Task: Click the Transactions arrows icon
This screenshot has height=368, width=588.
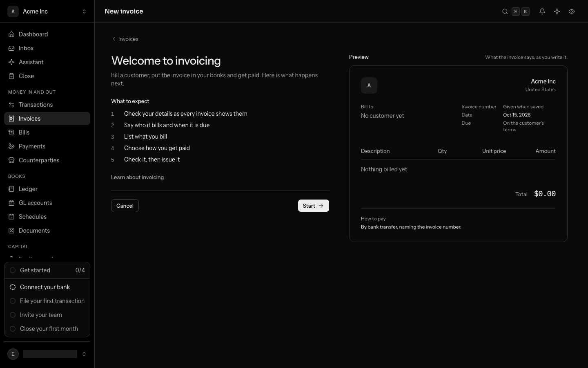Action: [x=11, y=105]
